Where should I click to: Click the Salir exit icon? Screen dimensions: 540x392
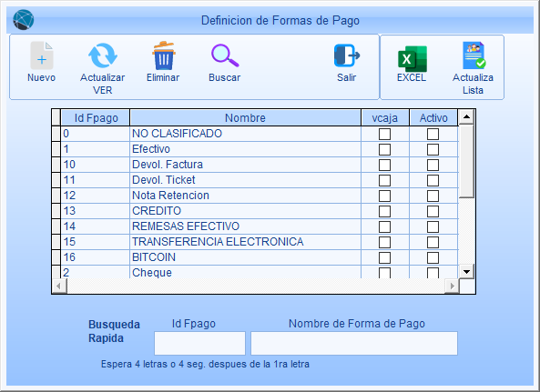(x=346, y=55)
